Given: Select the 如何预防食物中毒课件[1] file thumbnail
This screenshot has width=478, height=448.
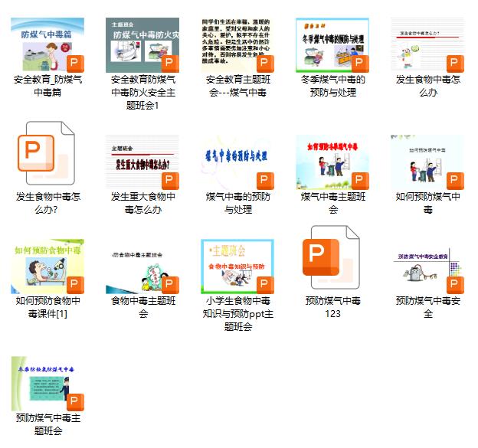Looking at the screenshot, I should pos(47,266).
